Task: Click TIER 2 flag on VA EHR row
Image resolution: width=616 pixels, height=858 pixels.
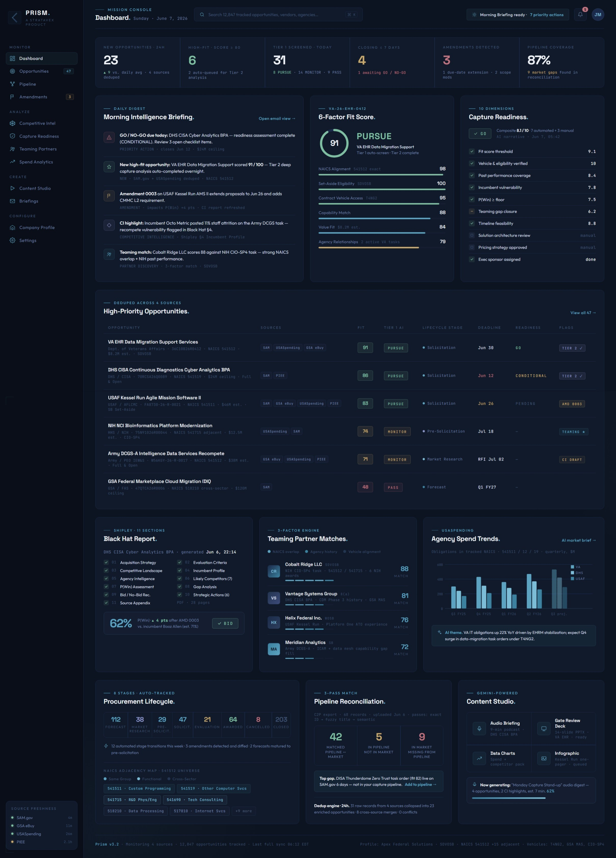Action: tap(572, 348)
